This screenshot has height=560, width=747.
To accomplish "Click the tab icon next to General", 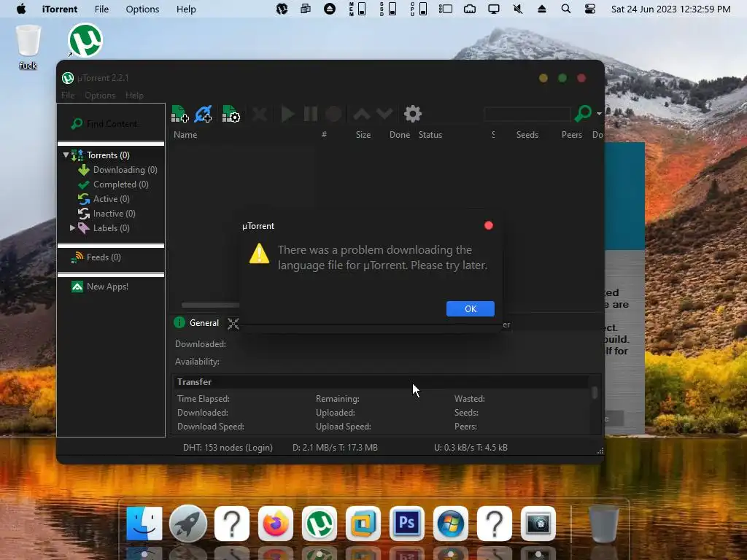I will [233, 323].
